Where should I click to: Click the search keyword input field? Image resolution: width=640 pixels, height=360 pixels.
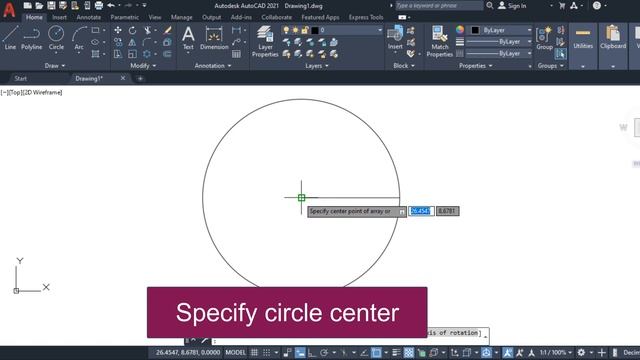click(x=439, y=6)
